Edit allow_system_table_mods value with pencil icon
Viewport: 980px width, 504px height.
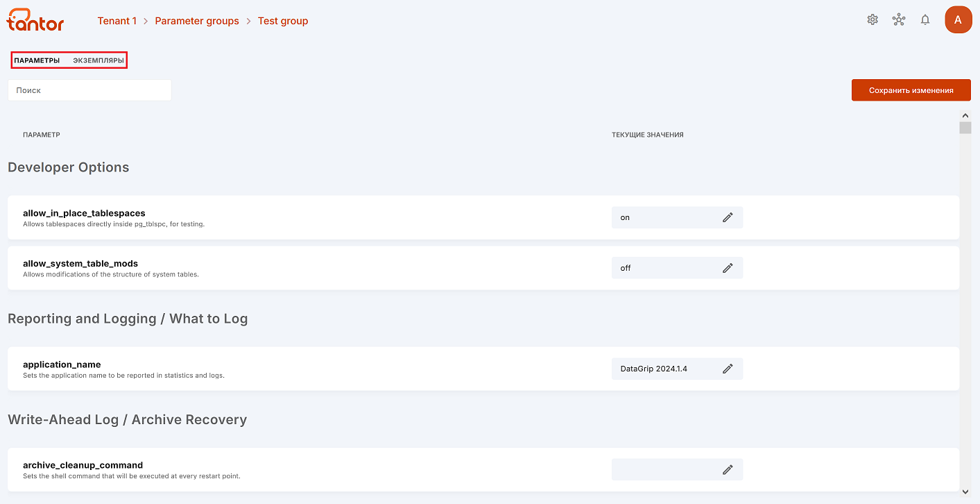click(x=728, y=268)
